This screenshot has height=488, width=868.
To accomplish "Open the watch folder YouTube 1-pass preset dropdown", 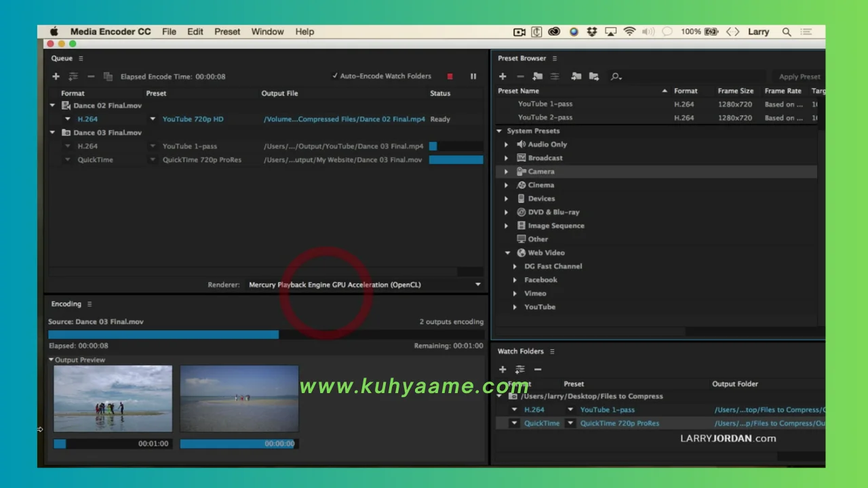I will 570,410.
